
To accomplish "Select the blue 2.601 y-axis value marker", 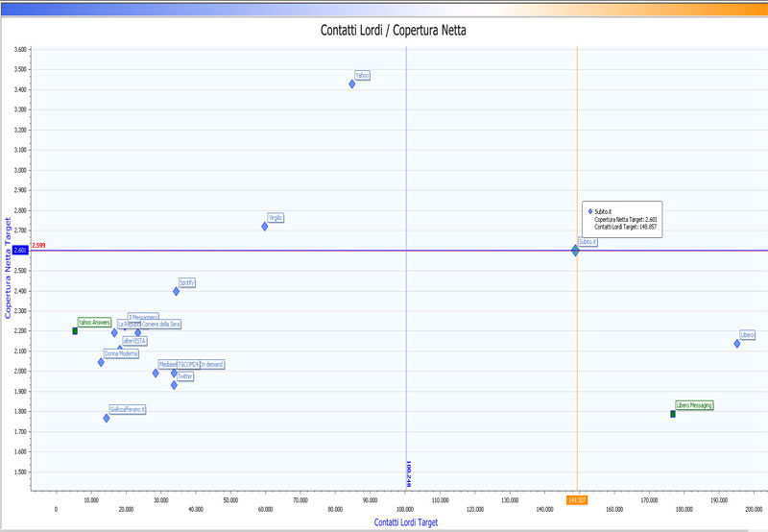I will point(22,252).
